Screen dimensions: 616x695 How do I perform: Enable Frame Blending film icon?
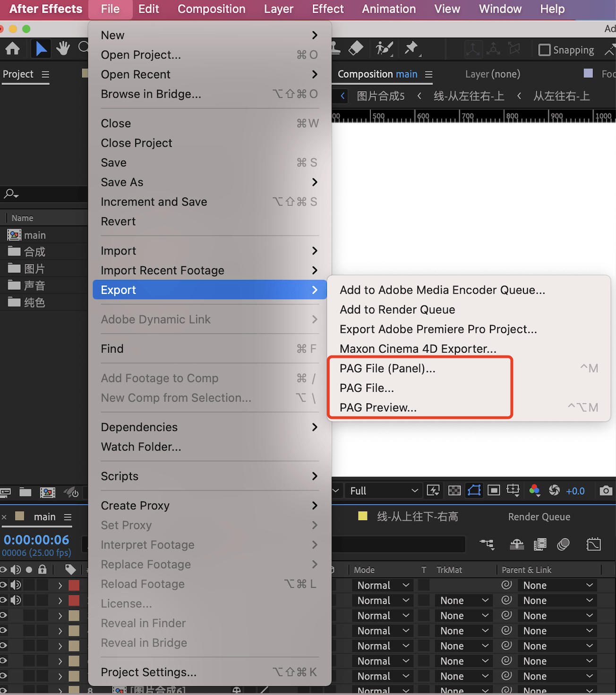540,544
